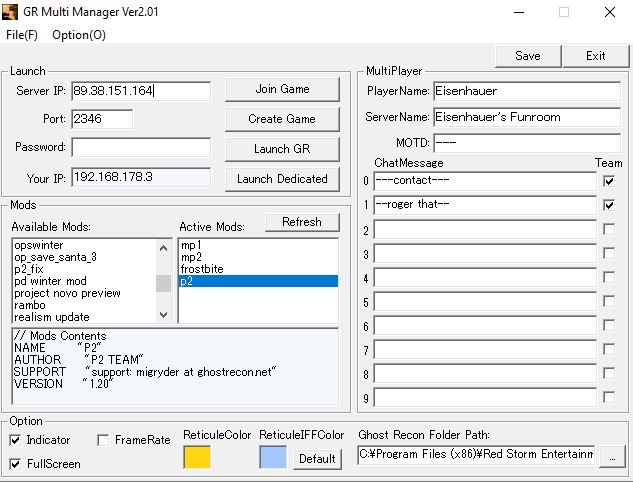Browse for Ghost Recon folder path

click(612, 456)
